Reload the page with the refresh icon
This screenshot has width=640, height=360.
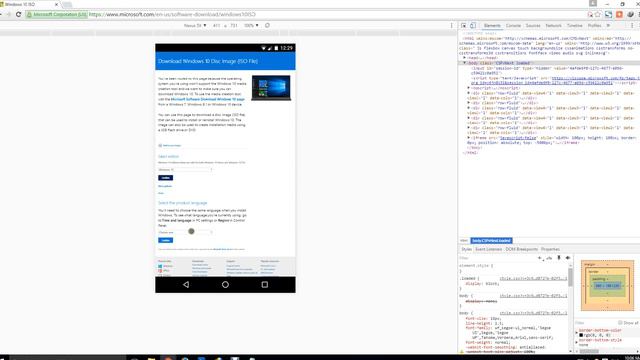(18, 14)
